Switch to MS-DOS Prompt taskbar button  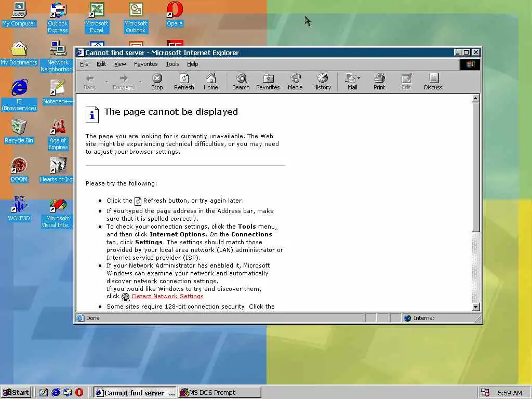220,393
